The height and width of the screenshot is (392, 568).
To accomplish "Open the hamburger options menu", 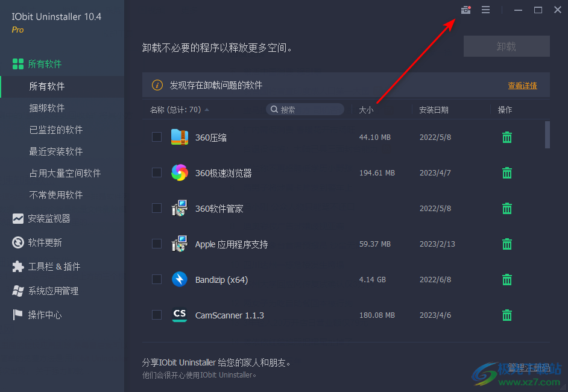I will 486,10.
